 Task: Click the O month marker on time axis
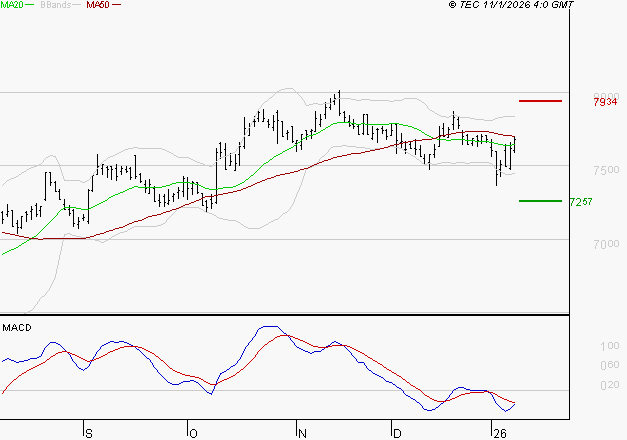tap(193, 434)
